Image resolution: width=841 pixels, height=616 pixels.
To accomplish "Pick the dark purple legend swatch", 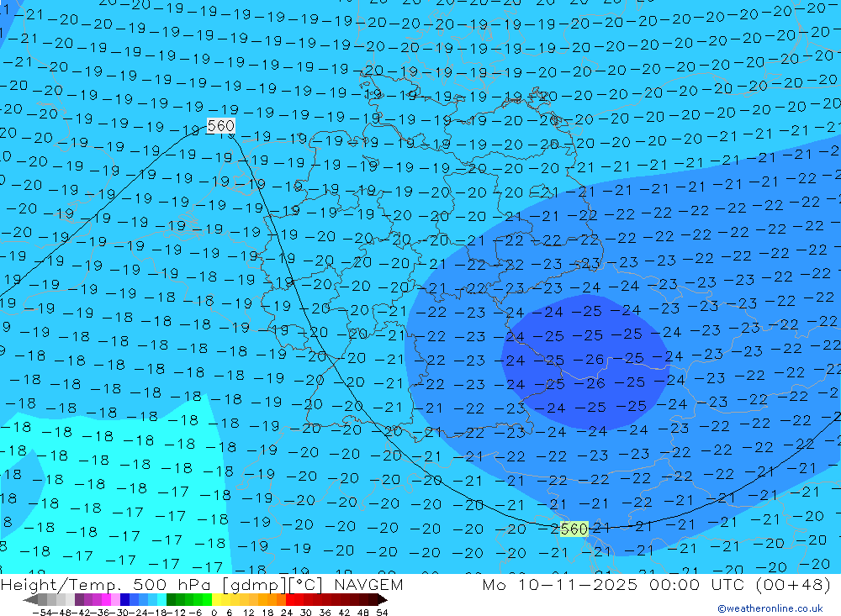I will [x=79, y=600].
